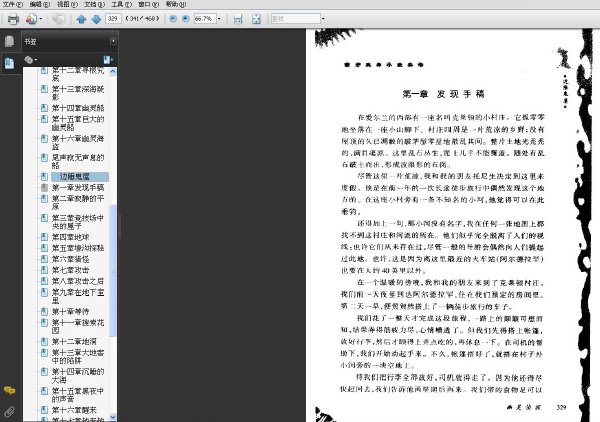
Task: Select bookmark 第七章攻击
Action: [x=70, y=270]
